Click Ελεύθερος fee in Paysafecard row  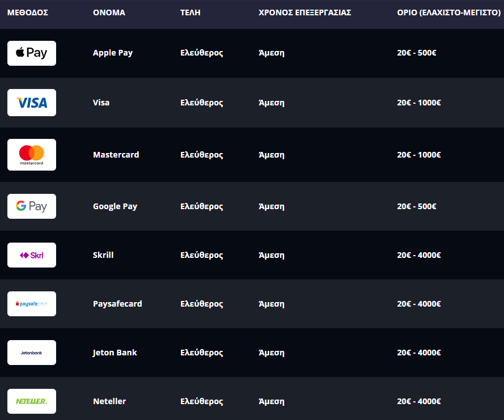pyautogui.click(x=201, y=304)
